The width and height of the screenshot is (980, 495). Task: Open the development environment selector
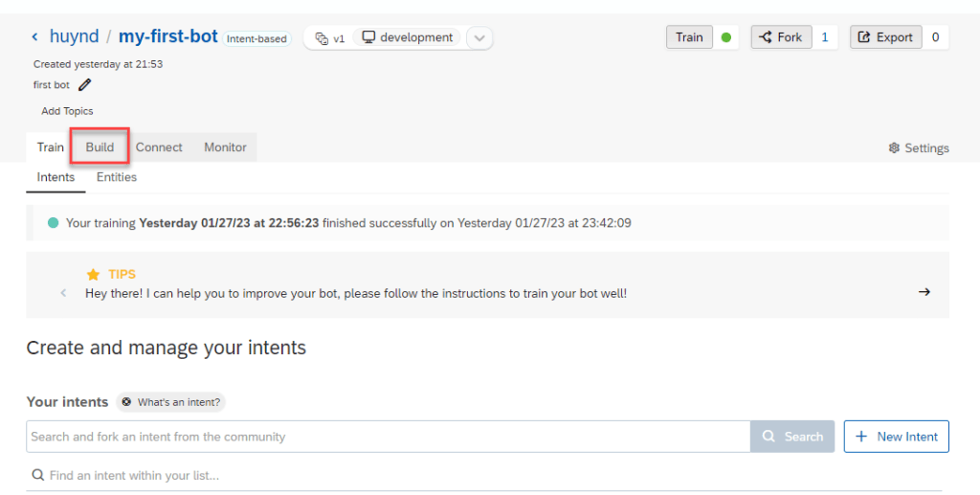click(408, 38)
